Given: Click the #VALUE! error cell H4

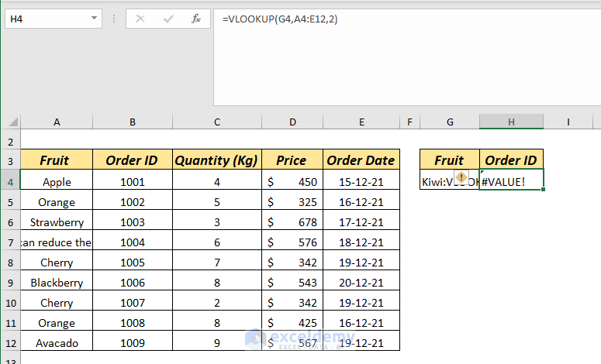Looking at the screenshot, I should [x=511, y=180].
